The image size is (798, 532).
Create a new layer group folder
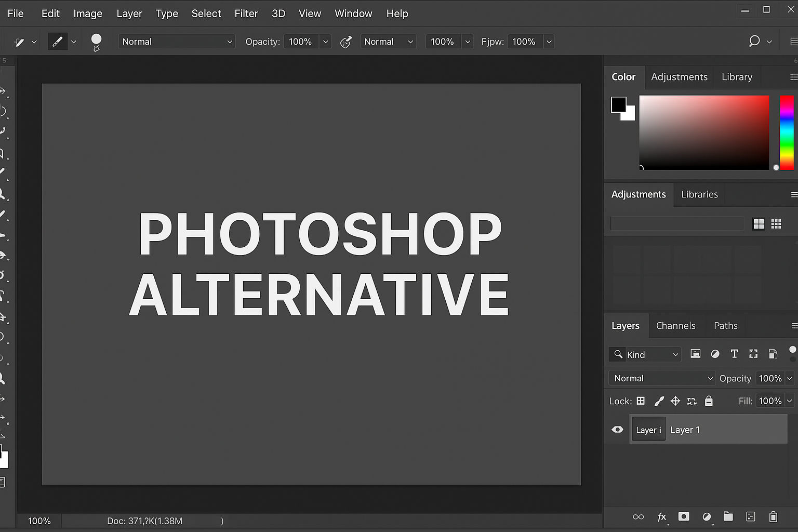click(728, 517)
